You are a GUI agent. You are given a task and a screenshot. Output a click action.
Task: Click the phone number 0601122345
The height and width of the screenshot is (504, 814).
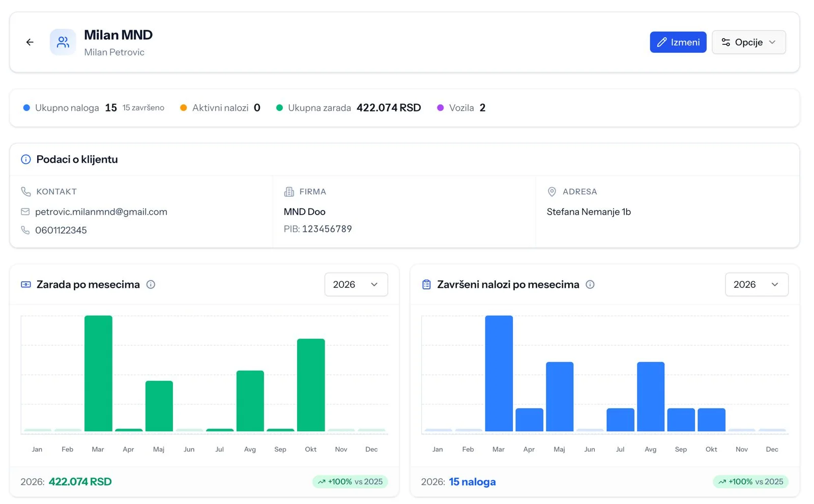pos(61,230)
